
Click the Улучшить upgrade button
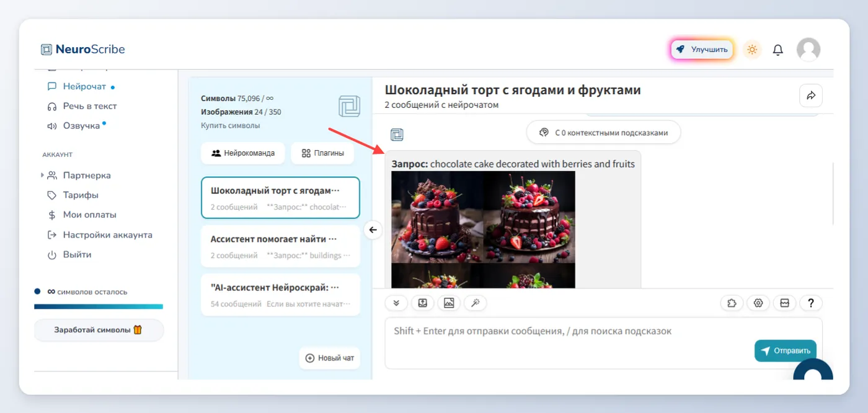[x=702, y=50]
